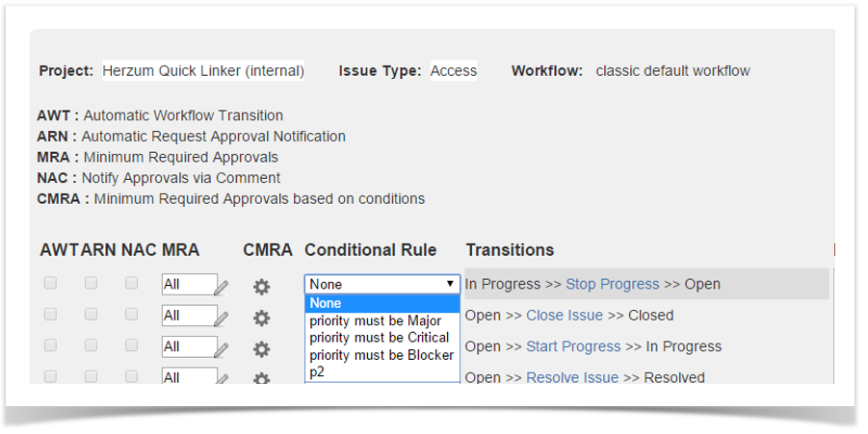Click pencil edit icon in Start Progress row

(223, 348)
